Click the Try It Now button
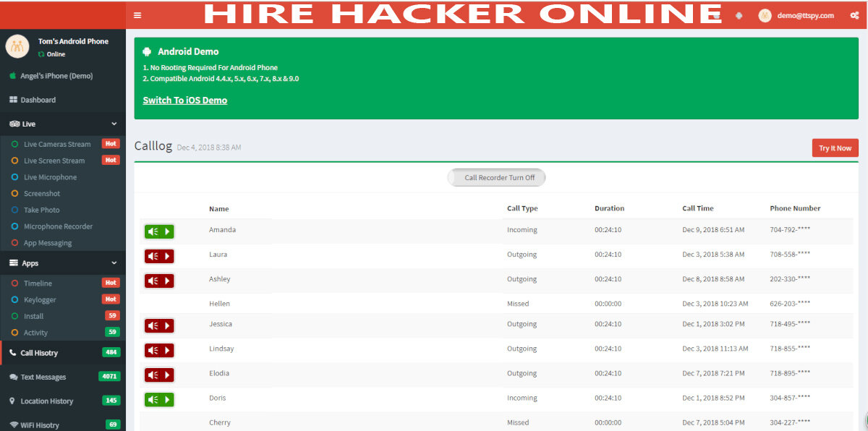 point(835,148)
